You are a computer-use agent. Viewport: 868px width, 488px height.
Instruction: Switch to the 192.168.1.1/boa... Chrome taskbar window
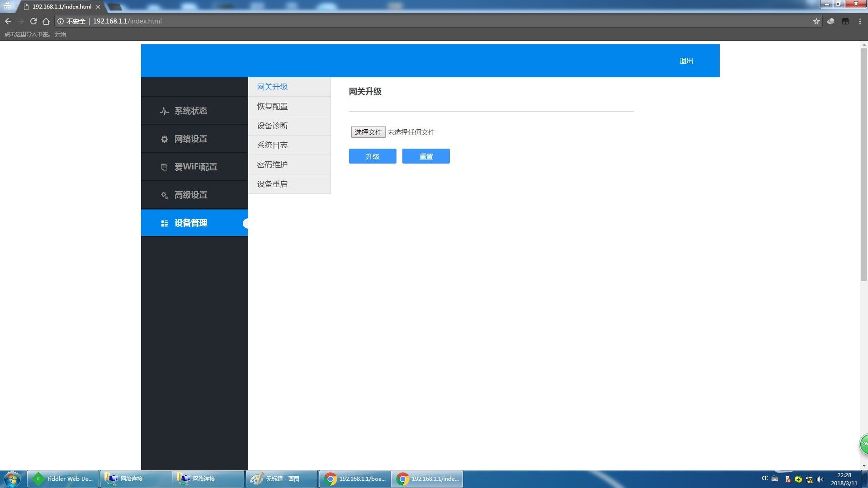[x=355, y=479]
